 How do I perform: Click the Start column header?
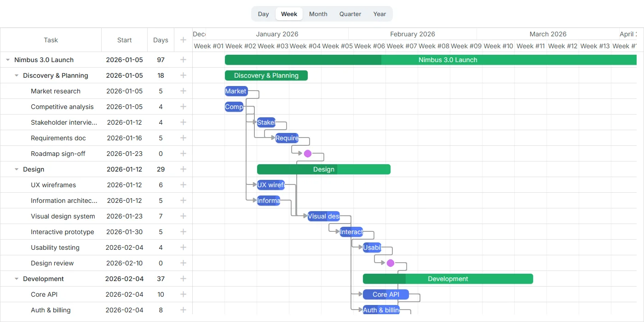125,40
